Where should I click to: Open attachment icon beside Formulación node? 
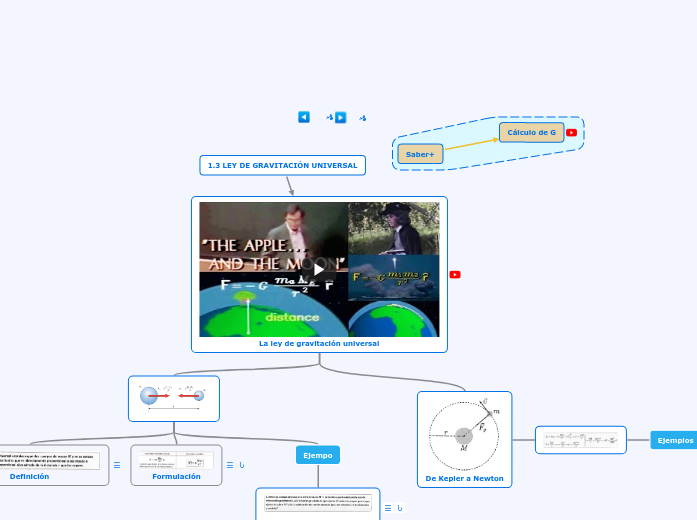242,465
